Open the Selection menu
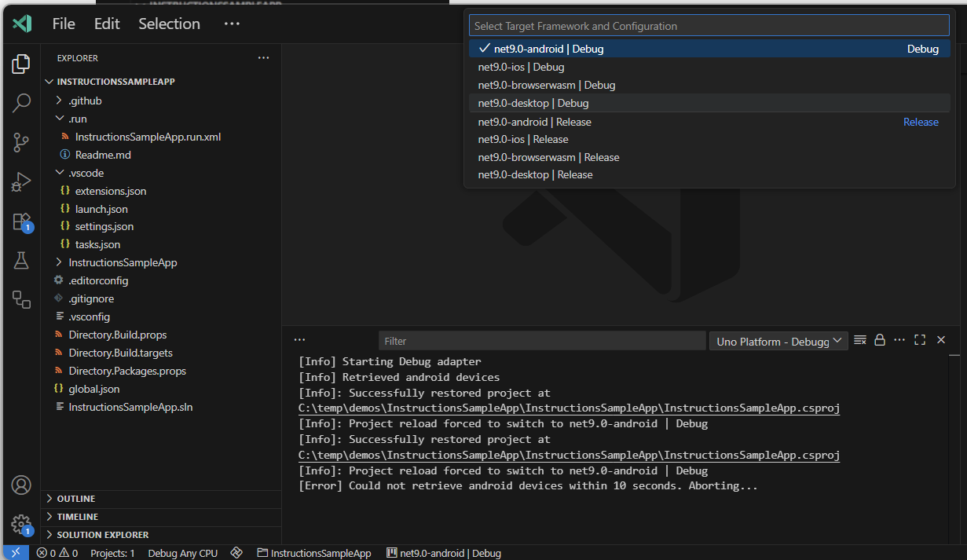 (x=170, y=24)
